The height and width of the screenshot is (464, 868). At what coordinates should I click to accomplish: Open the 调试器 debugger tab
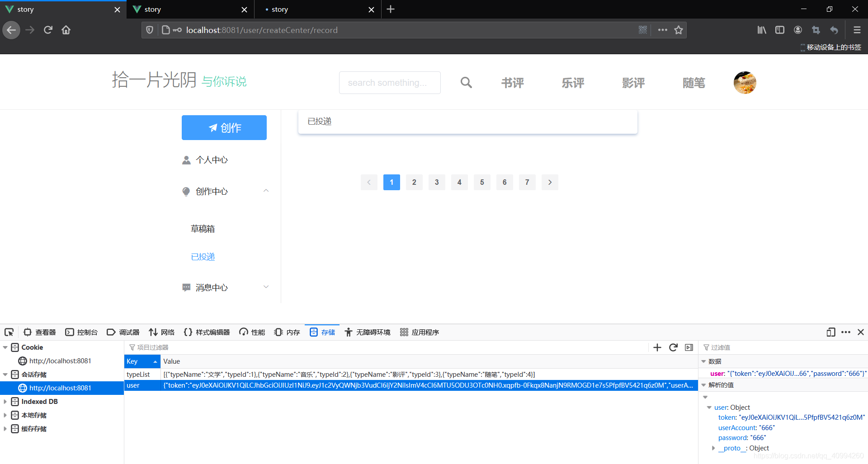pos(123,332)
